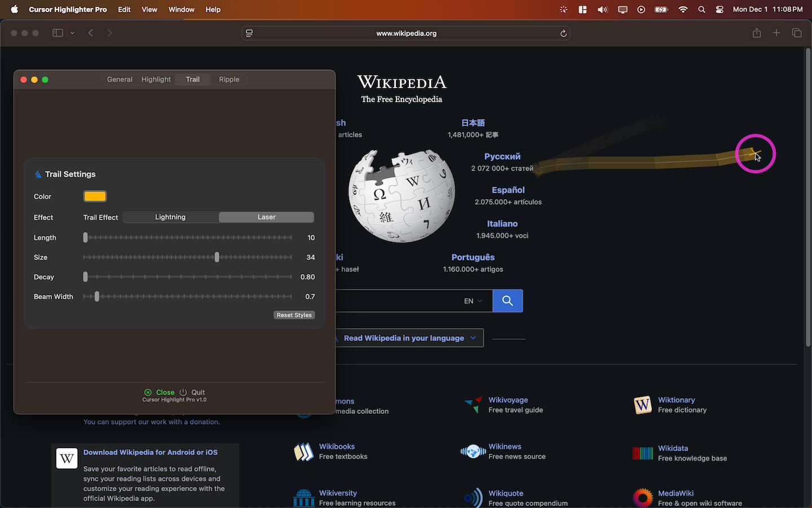This screenshot has width=812, height=508.
Task: Go forward in Safari history
Action: [109, 33]
